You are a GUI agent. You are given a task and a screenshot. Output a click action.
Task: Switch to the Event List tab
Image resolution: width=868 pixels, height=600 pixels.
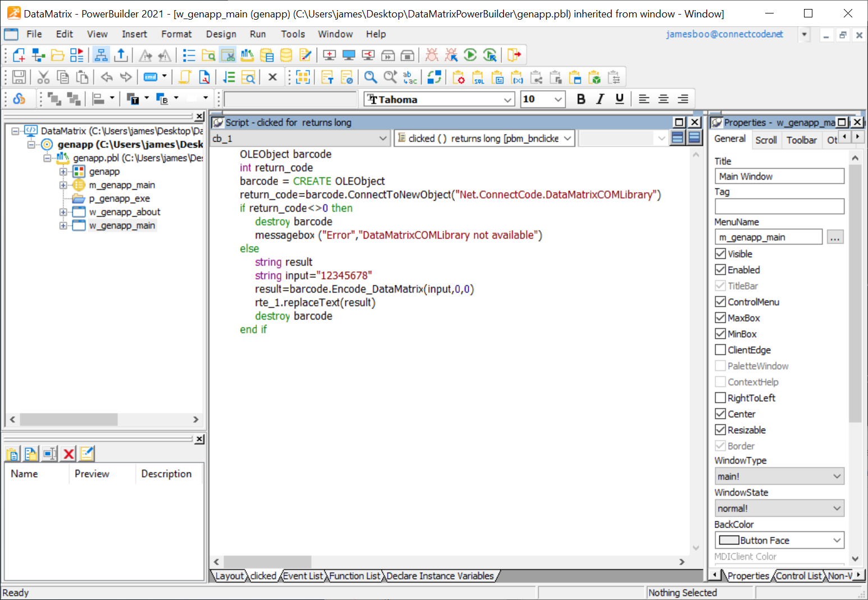[x=303, y=576]
